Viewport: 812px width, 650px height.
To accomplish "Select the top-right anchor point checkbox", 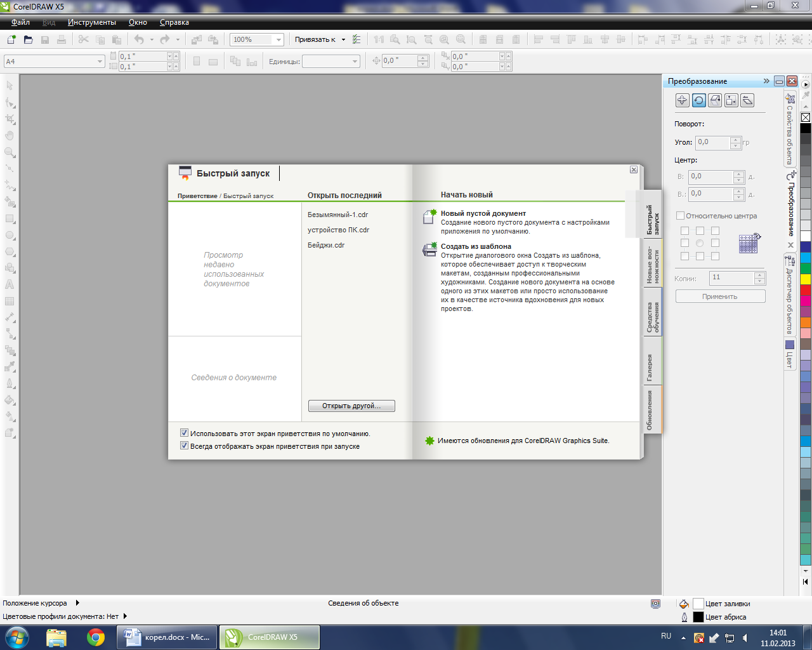I will [x=715, y=231].
